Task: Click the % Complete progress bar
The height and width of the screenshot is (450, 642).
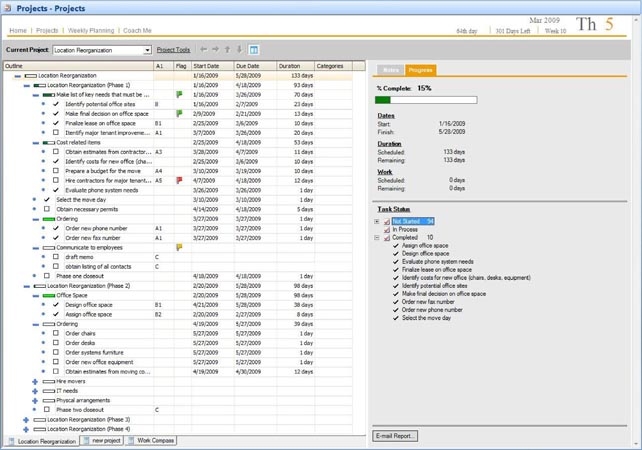Action: [x=426, y=99]
